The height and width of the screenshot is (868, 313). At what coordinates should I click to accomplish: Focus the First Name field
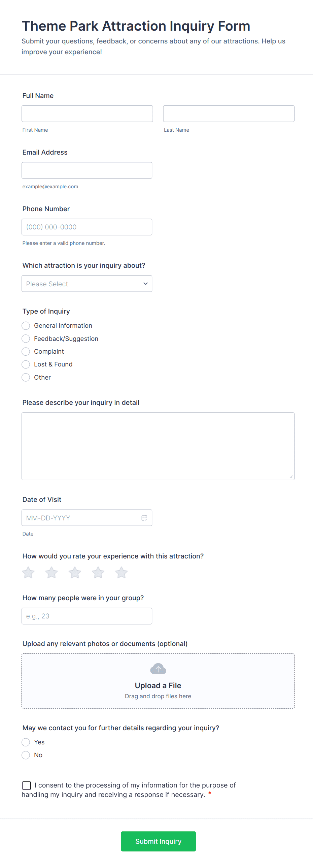point(87,114)
